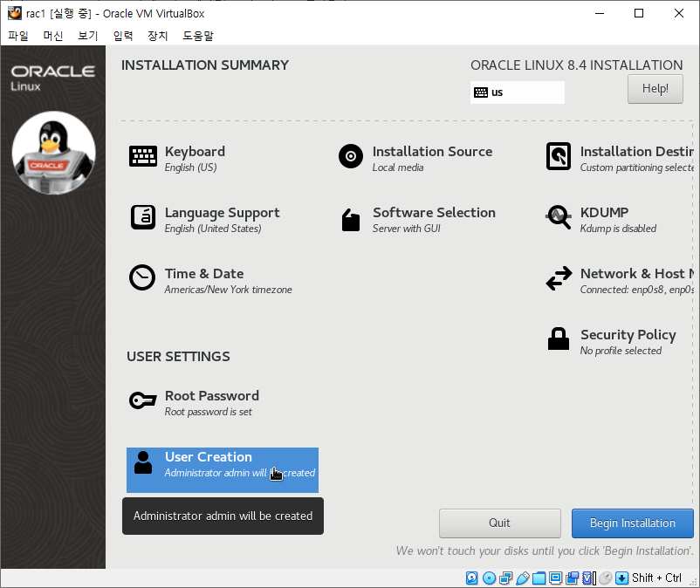
Task: Click the mouse integration status icon
Action: tap(606, 578)
